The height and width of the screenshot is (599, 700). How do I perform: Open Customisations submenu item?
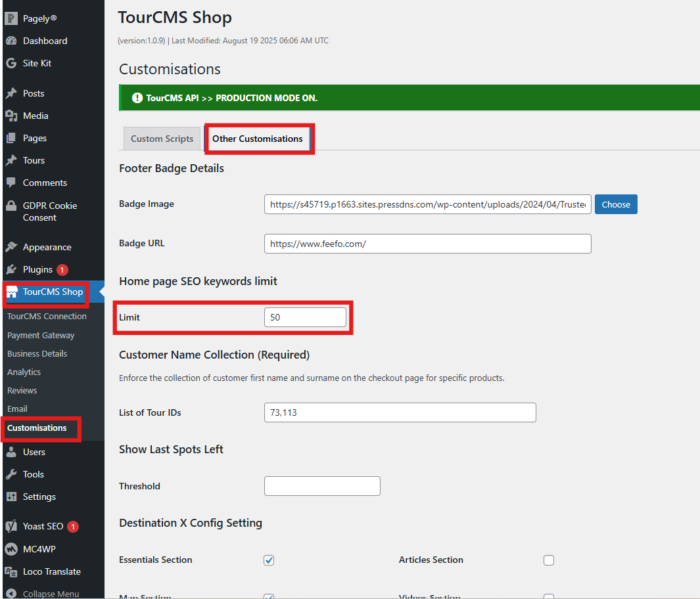[x=37, y=428]
